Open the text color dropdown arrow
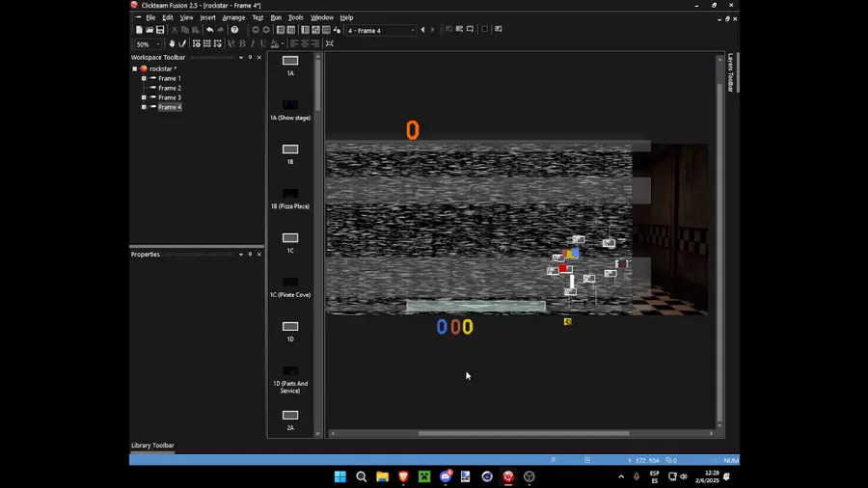 pyautogui.click(x=283, y=43)
